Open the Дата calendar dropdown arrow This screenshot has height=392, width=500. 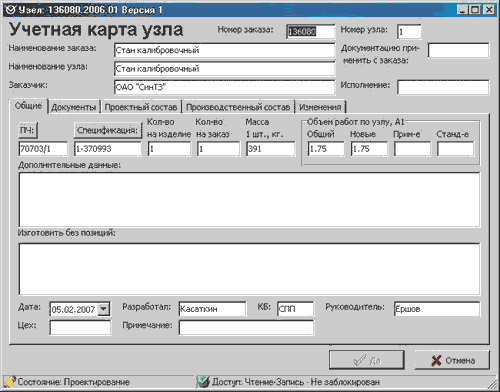point(103,309)
